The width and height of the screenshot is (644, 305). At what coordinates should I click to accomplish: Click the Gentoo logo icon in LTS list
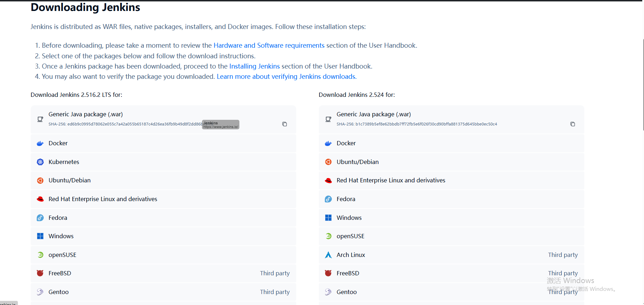pyautogui.click(x=40, y=292)
